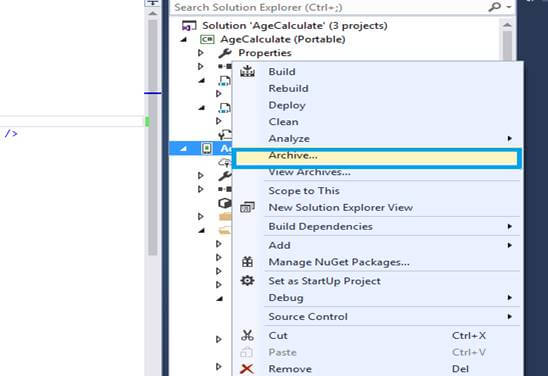The height and width of the screenshot is (376, 548).
Task: Select Solution 'AgeCalculate' (3 projects) row
Action: click(x=295, y=26)
